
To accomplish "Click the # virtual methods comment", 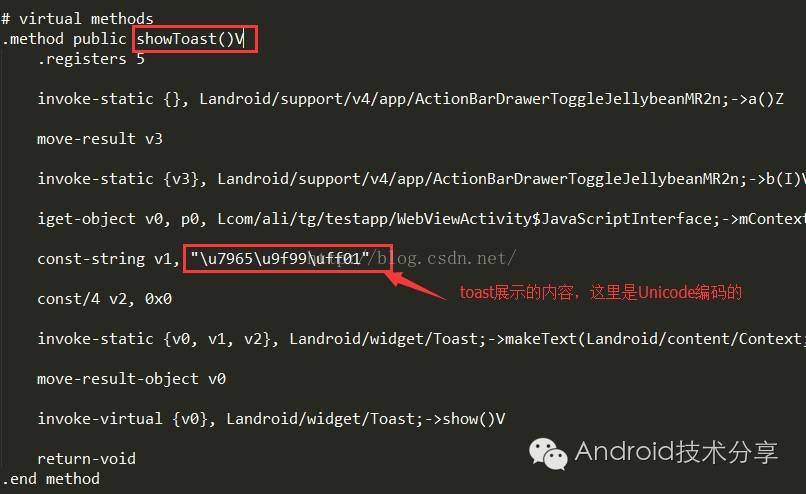I will pyautogui.click(x=78, y=19).
